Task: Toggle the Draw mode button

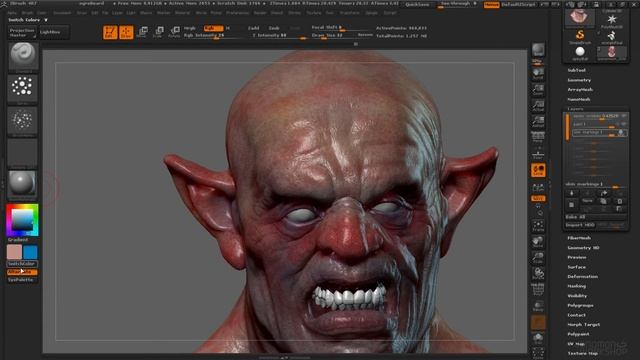Action: [126, 32]
